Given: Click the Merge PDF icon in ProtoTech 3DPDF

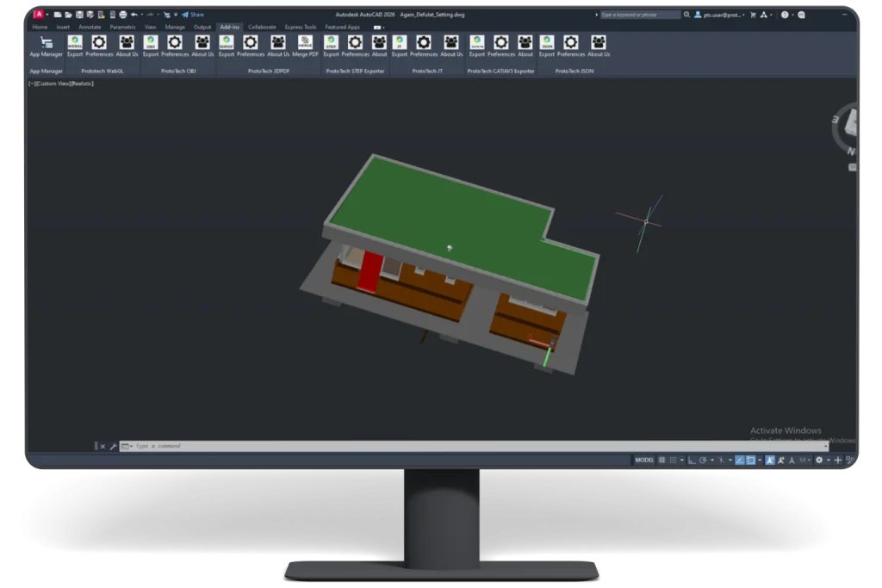Looking at the screenshot, I should [x=304, y=43].
